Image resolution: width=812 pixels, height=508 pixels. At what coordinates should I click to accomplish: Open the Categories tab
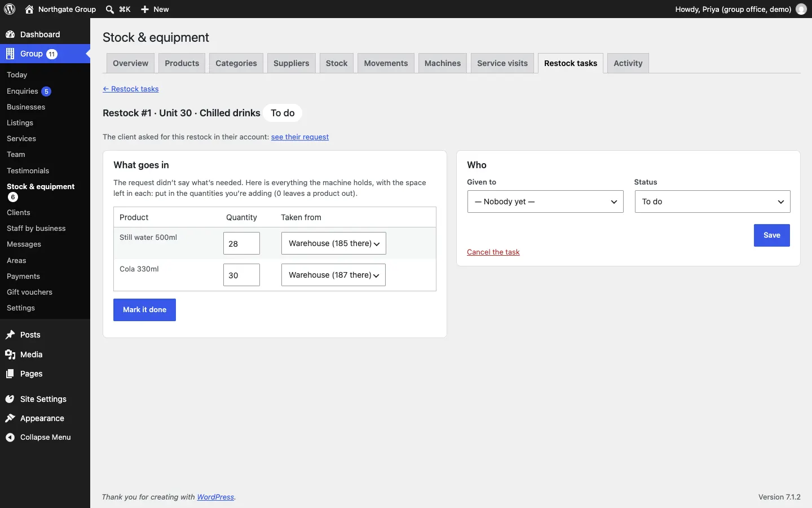click(236, 63)
